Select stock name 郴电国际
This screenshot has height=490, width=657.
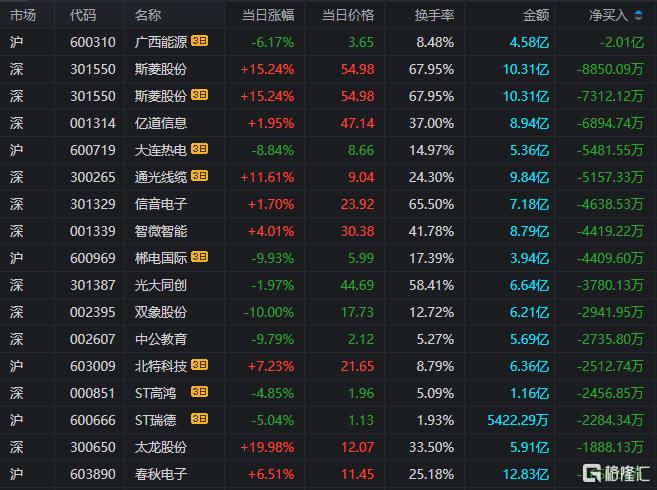coord(161,258)
